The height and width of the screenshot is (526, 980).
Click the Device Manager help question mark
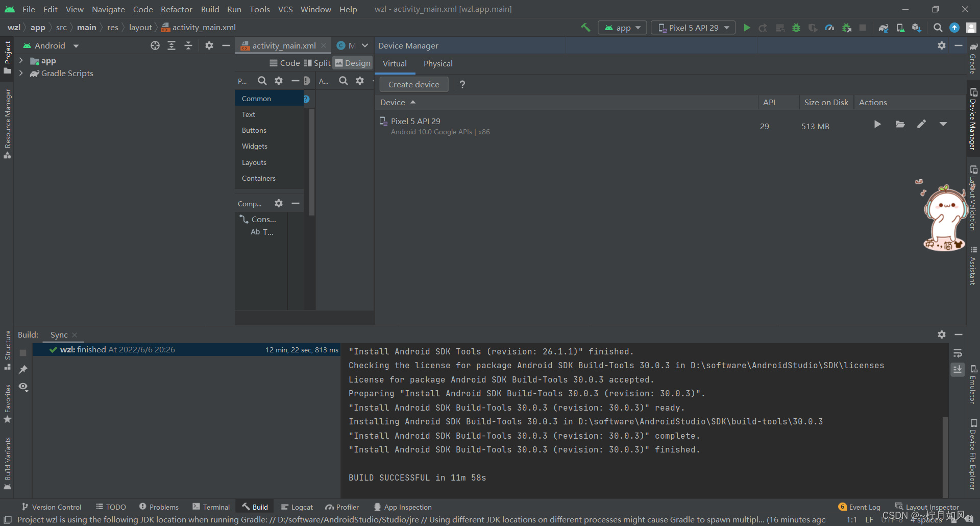(462, 84)
